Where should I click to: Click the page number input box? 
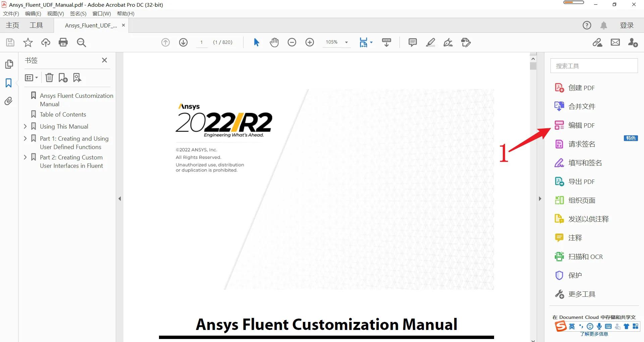coord(202,42)
